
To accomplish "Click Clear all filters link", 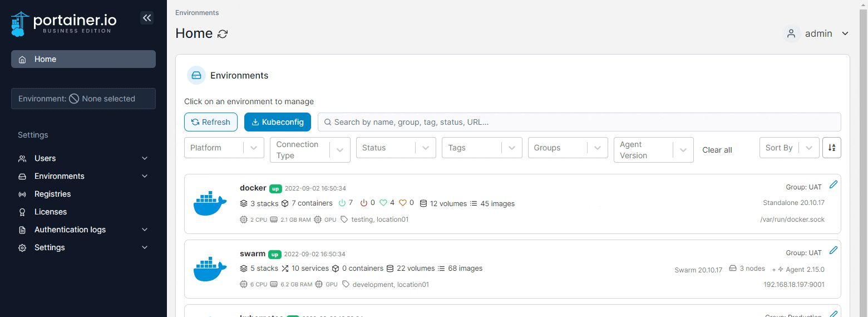I will tap(717, 150).
